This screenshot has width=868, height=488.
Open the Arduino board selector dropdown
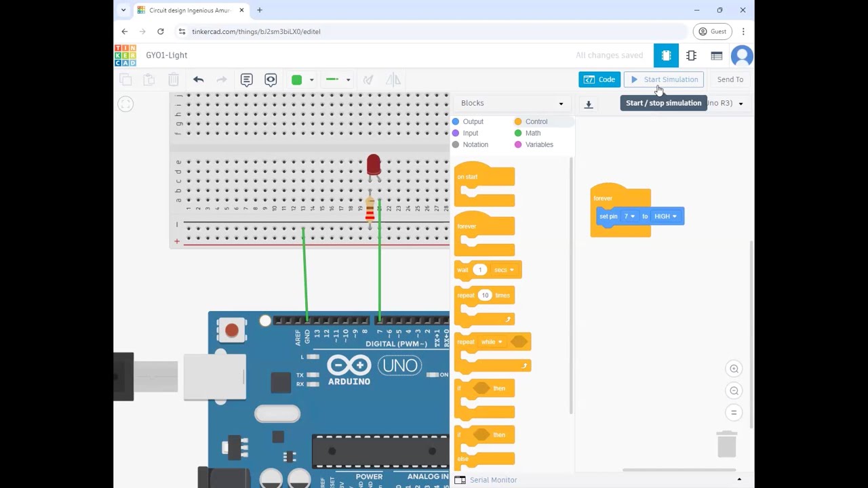click(x=741, y=104)
